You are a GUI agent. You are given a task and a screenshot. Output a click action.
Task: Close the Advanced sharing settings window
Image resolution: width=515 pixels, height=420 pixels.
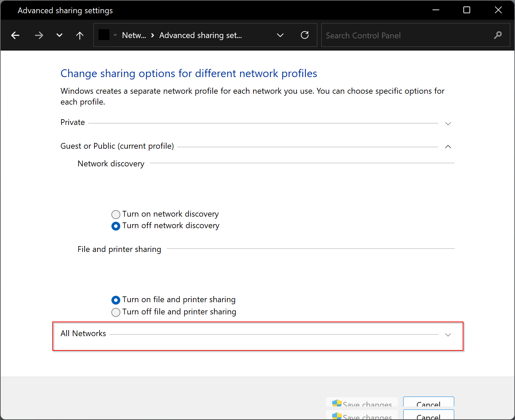[498, 10]
